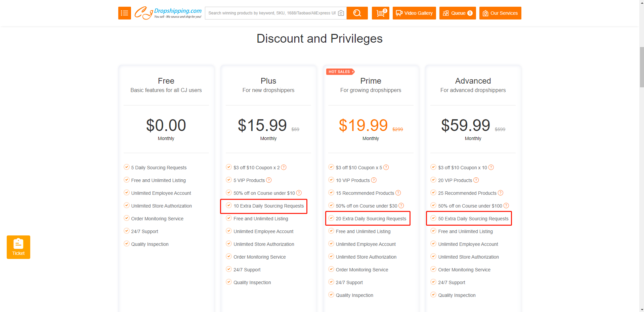The height and width of the screenshot is (312, 644).
Task: Click the orange search magnifier button
Action: coord(357,13)
